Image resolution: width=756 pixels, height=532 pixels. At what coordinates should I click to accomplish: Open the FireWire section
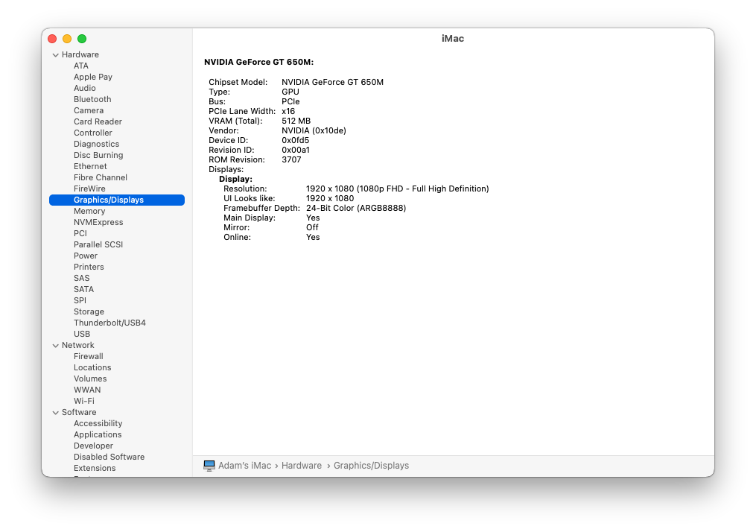click(x=89, y=189)
